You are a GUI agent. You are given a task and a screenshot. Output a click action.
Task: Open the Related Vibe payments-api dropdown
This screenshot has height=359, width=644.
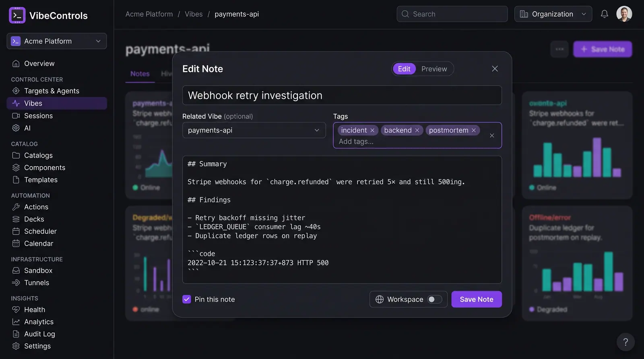(254, 130)
